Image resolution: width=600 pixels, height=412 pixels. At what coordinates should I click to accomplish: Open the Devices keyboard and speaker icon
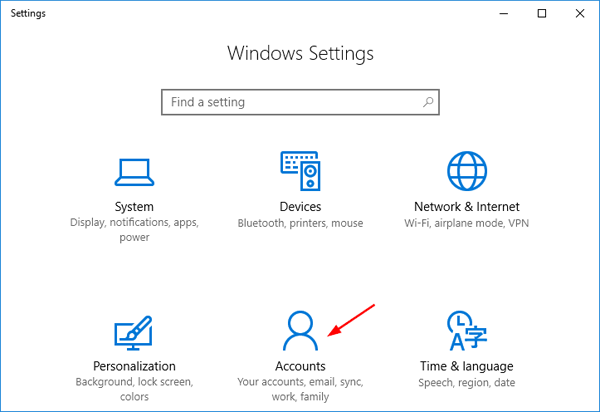tap(300, 171)
